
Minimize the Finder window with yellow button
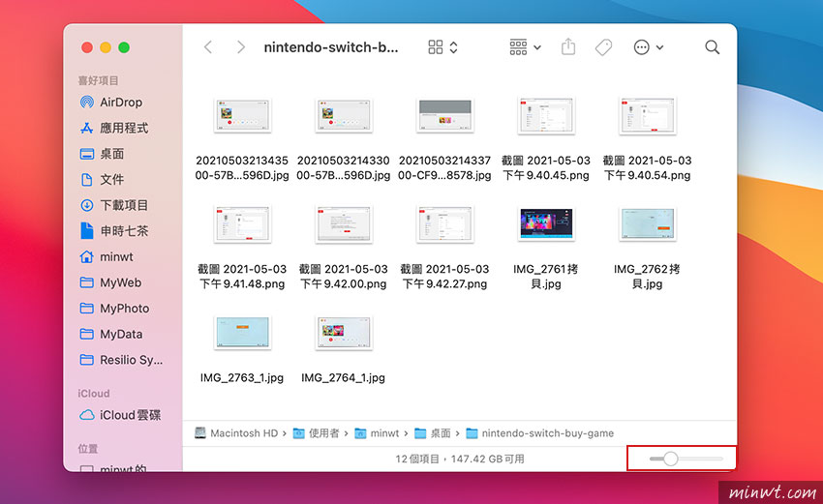106,47
